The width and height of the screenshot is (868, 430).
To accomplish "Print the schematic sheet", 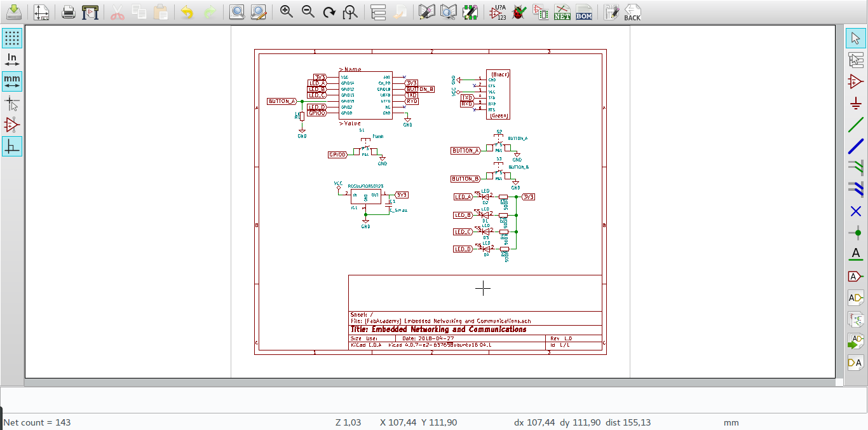I will click(68, 11).
